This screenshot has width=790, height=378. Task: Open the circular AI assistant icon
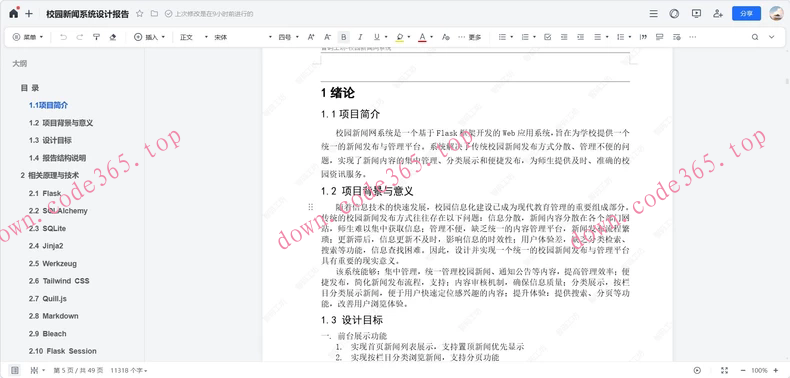point(674,14)
